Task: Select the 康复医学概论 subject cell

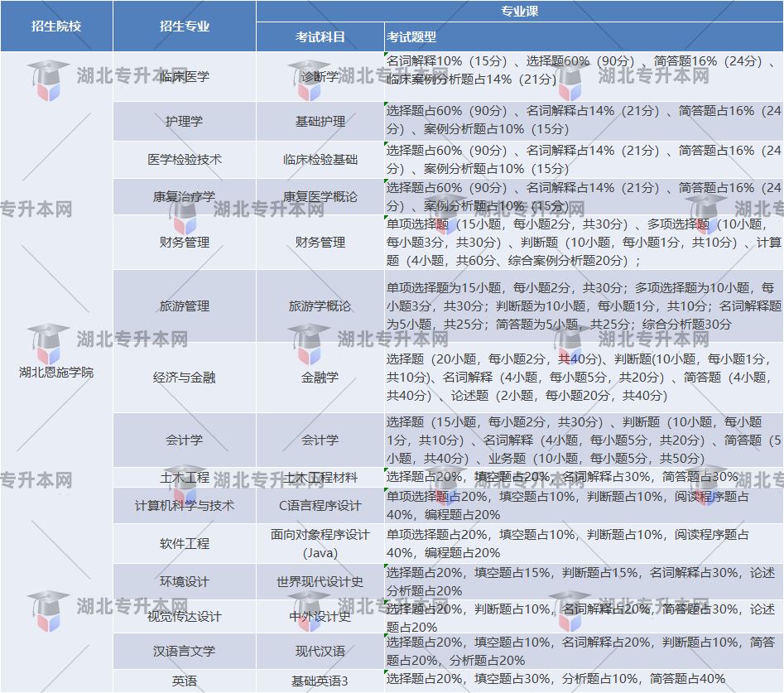Action: point(320,196)
